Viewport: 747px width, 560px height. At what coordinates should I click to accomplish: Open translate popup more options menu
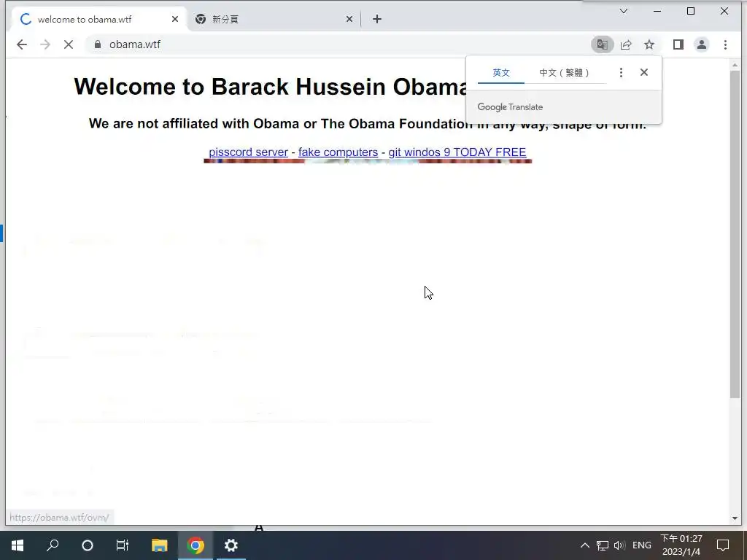coord(621,72)
